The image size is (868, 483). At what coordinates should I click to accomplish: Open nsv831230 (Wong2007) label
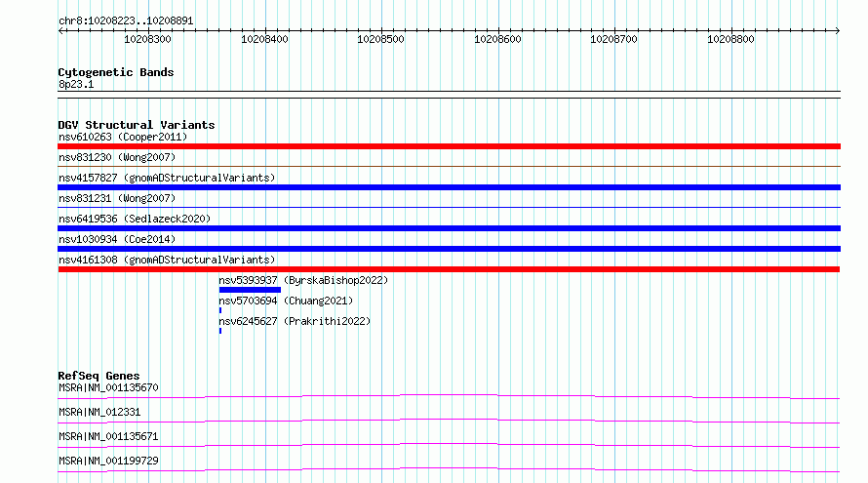coord(117,157)
